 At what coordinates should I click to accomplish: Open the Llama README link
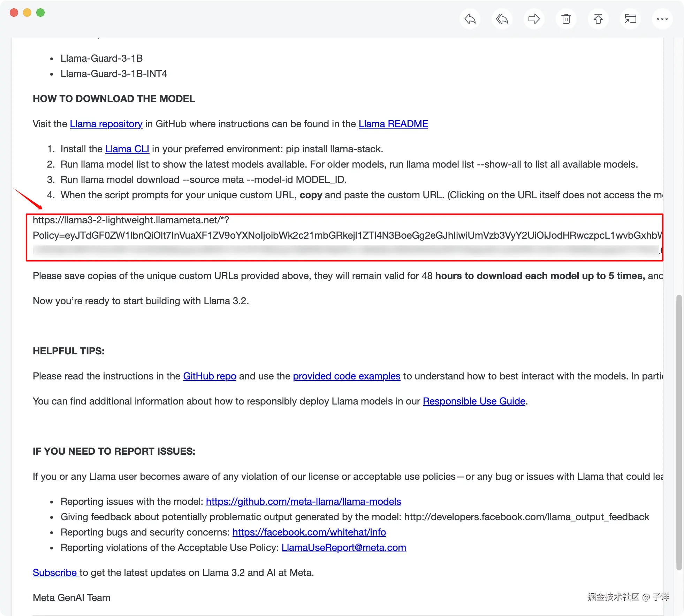(393, 124)
